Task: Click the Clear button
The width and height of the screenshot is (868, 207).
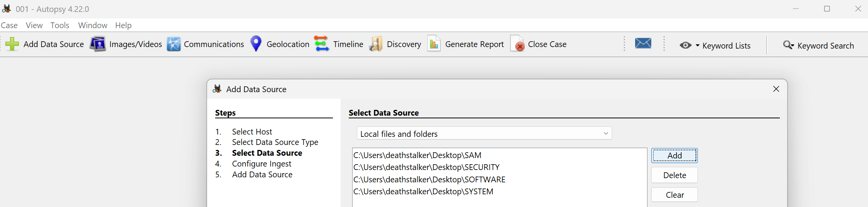Action: 674,195
